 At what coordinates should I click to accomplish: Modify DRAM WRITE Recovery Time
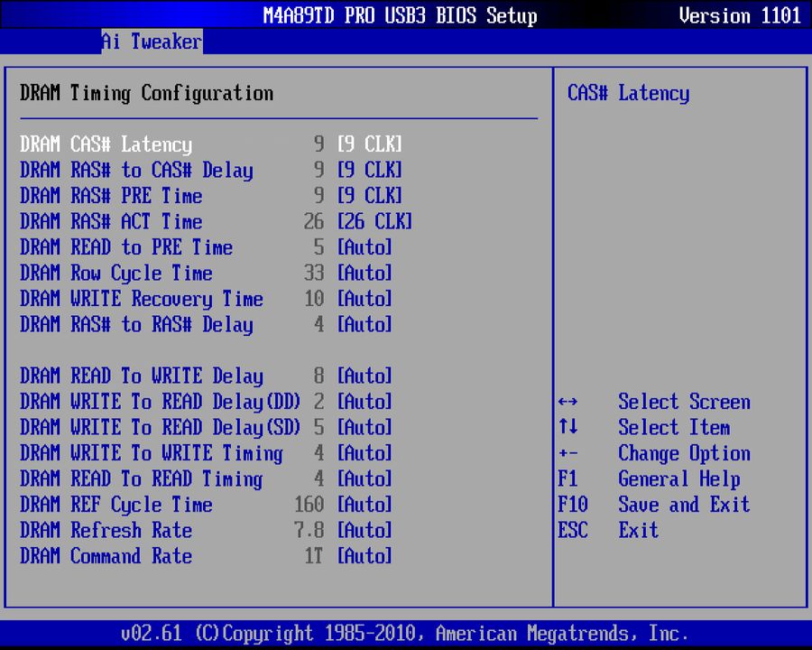(364, 299)
